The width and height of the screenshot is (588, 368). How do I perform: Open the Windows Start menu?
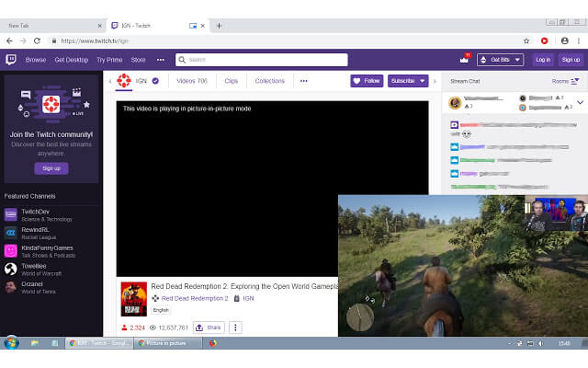tap(11, 343)
